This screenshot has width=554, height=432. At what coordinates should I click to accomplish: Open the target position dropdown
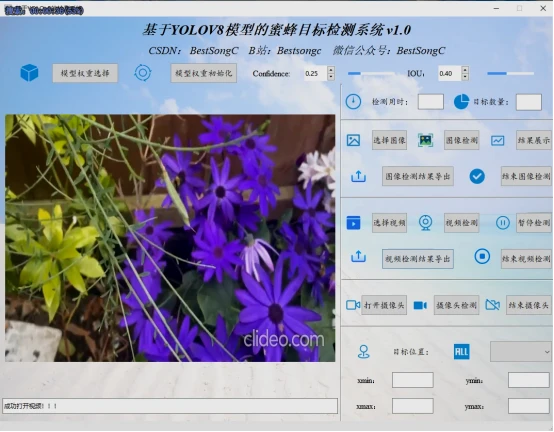click(521, 352)
